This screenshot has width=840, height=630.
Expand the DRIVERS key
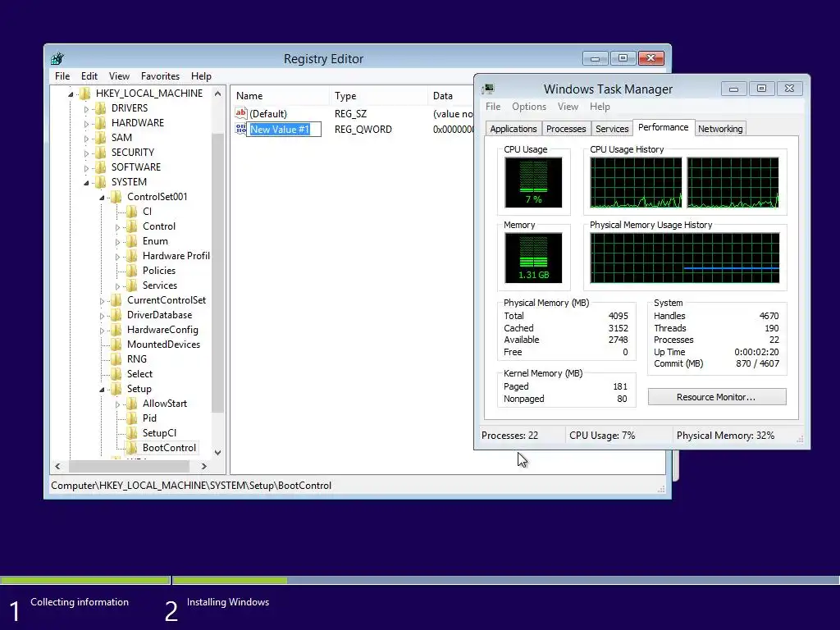(x=86, y=109)
